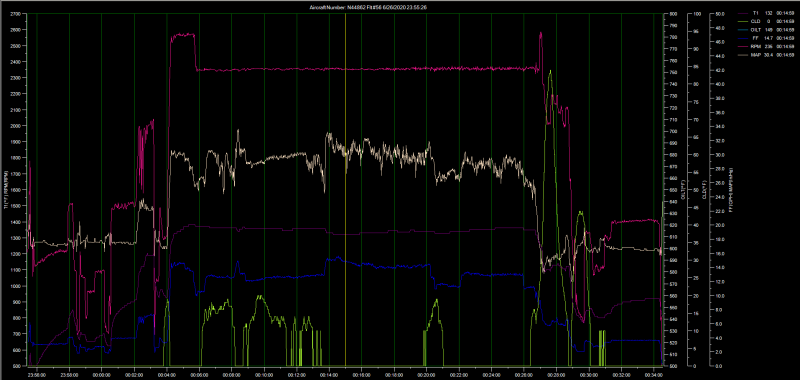Click the 700 label on OILT axis
Image resolution: width=800 pixels, height=380 pixels.
674,131
